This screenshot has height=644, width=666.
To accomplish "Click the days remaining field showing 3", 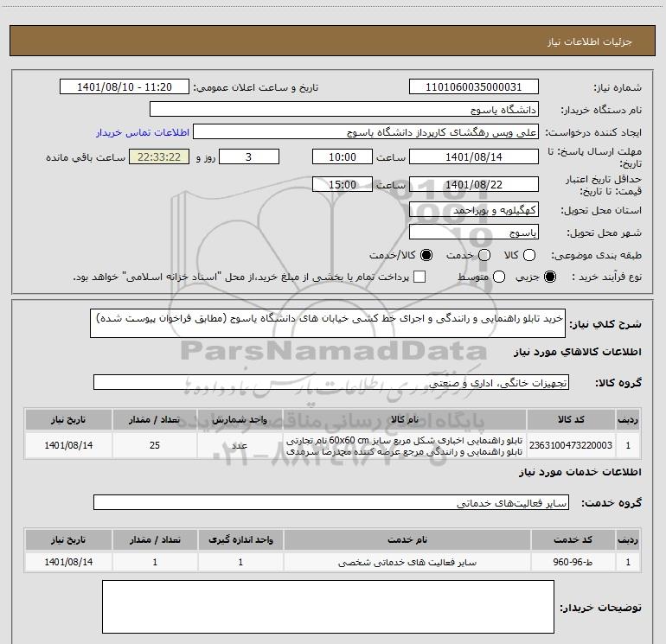I will click(x=249, y=156).
